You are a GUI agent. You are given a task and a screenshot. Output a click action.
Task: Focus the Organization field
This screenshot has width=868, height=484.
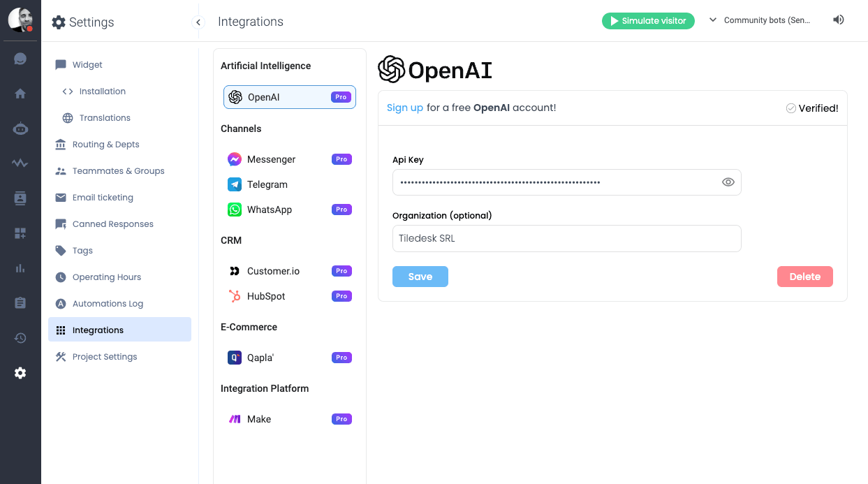tap(566, 238)
